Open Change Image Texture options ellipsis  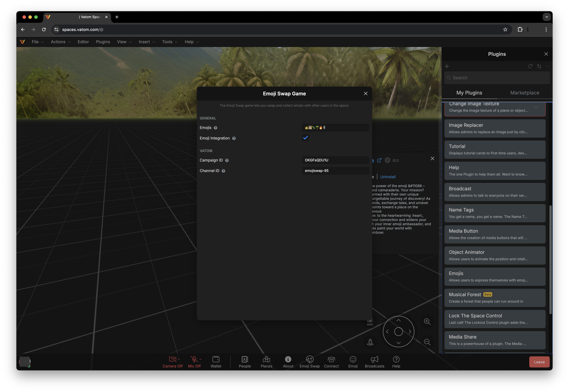click(x=536, y=107)
